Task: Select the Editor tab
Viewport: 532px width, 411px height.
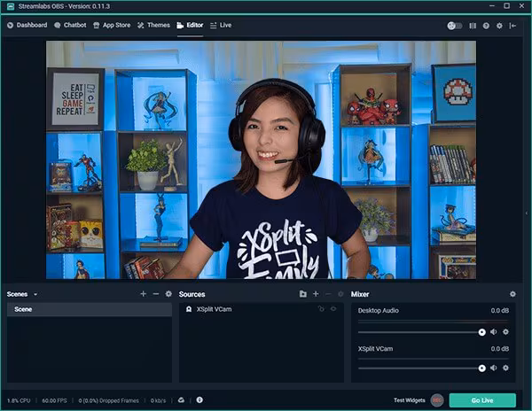Action: (x=190, y=25)
